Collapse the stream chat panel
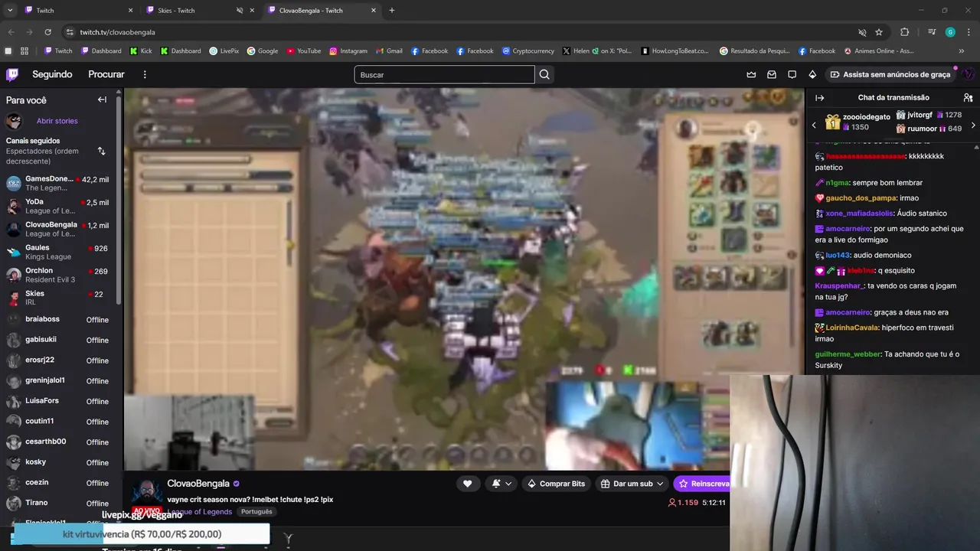This screenshot has width=980, height=551. (x=819, y=97)
